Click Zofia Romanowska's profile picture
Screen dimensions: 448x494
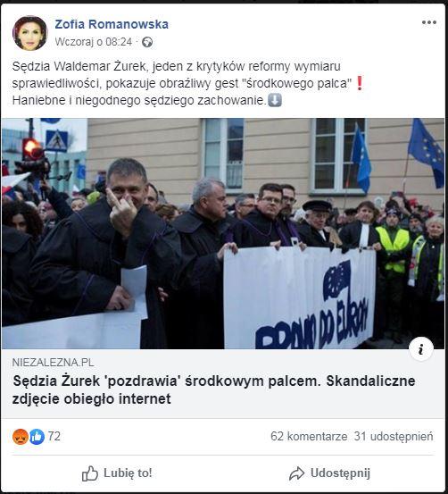point(30,33)
